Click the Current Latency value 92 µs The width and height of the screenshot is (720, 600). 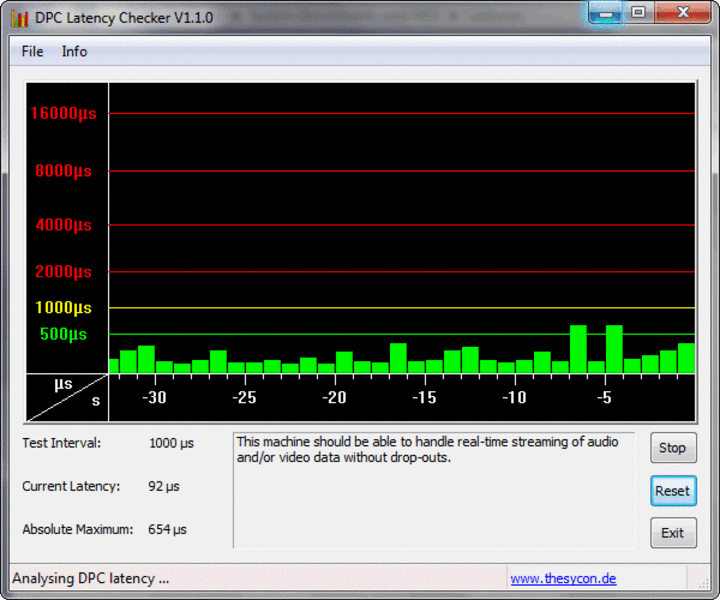coord(163,487)
